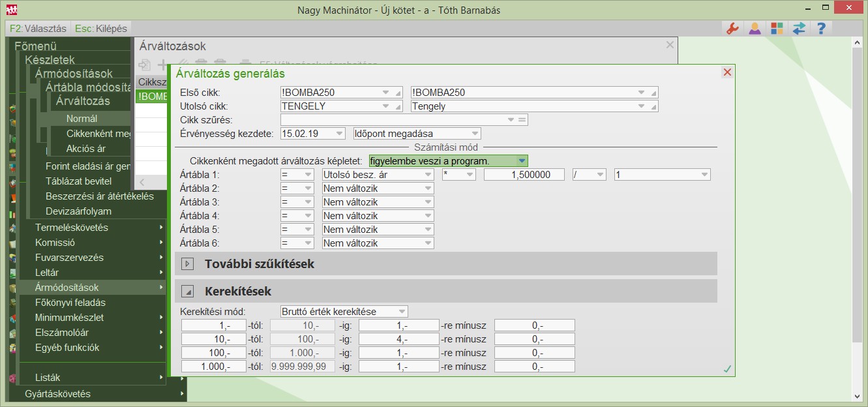Click the Készletek breadcrumb heading
868x407 pixels.
pos(50,60)
